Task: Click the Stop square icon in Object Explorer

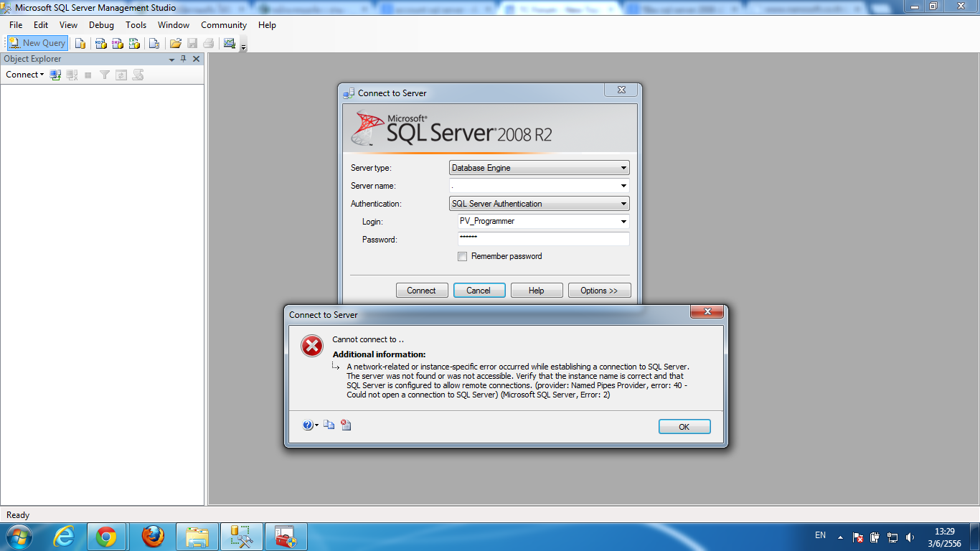Action: pos(88,75)
